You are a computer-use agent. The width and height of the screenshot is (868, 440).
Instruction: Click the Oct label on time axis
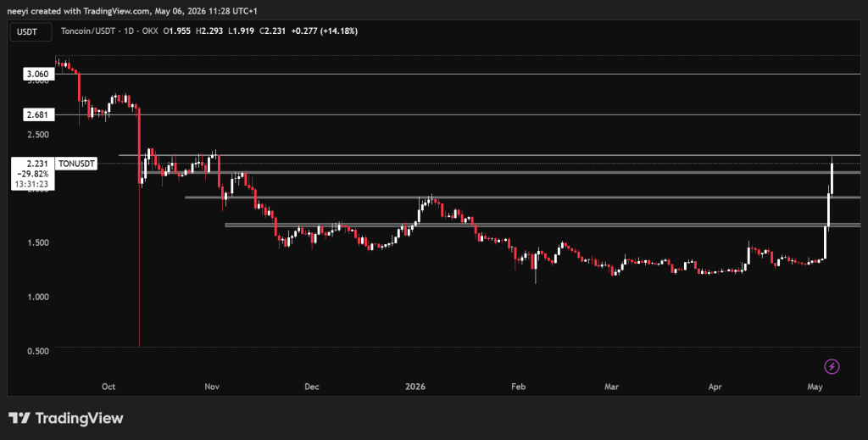click(108, 387)
